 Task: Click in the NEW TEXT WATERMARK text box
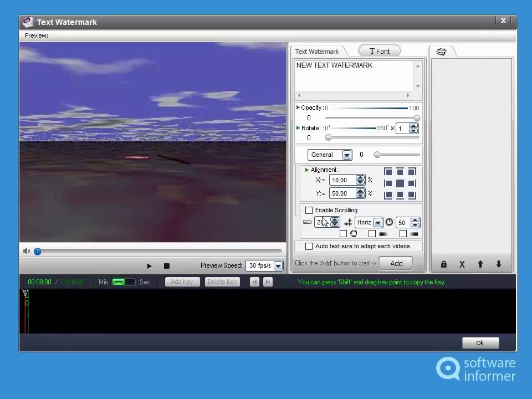tap(354, 76)
